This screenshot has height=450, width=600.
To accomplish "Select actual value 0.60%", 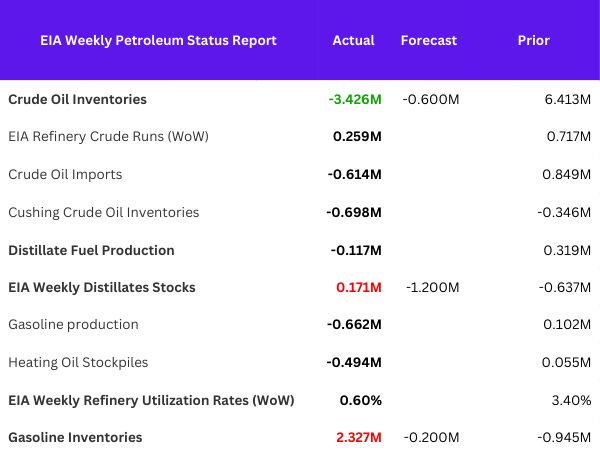I will (360, 401).
